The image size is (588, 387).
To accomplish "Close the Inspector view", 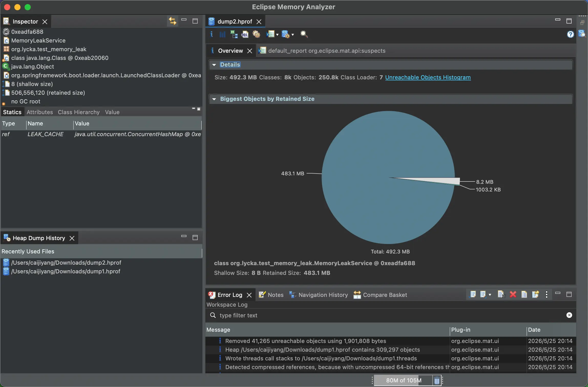I will [x=45, y=22].
